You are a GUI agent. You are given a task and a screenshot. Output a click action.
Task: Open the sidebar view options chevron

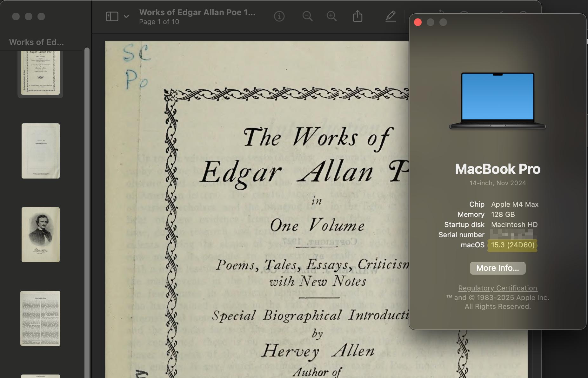point(126,16)
